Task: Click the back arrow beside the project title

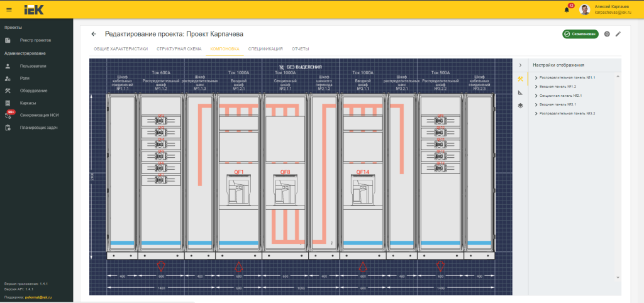Action: [94, 34]
